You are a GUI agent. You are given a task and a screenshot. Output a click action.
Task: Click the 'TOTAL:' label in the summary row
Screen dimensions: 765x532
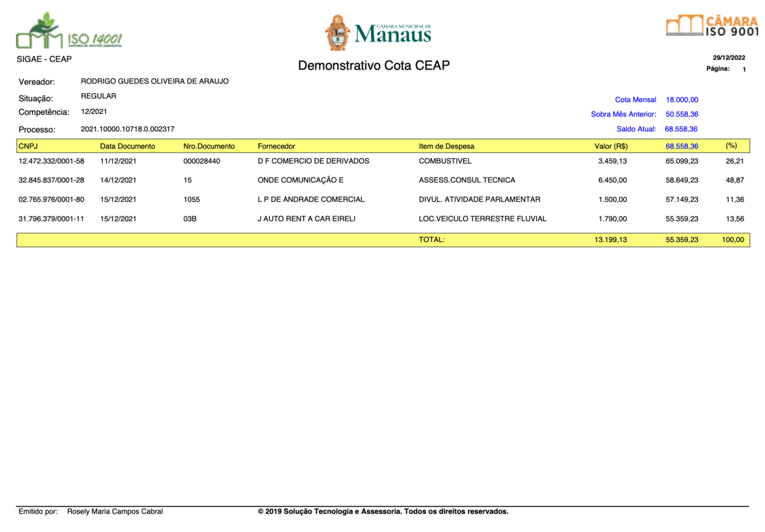coord(432,240)
